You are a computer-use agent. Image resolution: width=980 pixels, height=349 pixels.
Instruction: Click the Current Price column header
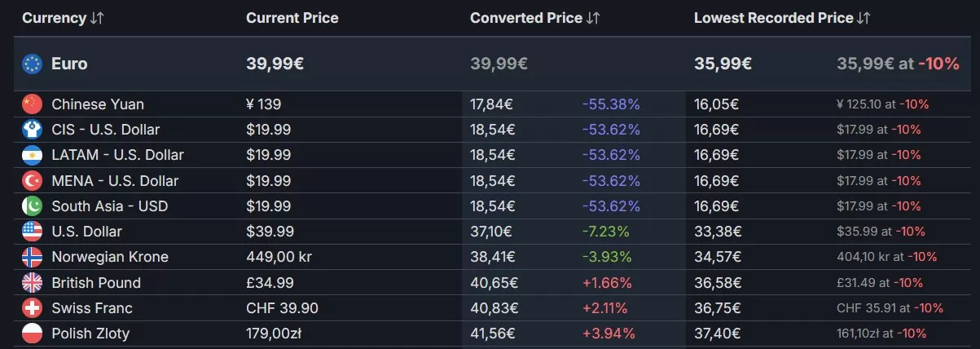[x=292, y=18]
